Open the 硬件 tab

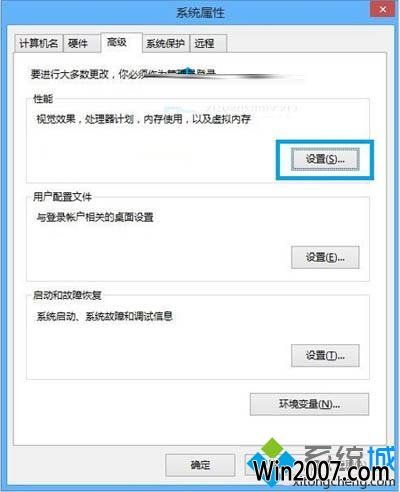[x=81, y=43]
